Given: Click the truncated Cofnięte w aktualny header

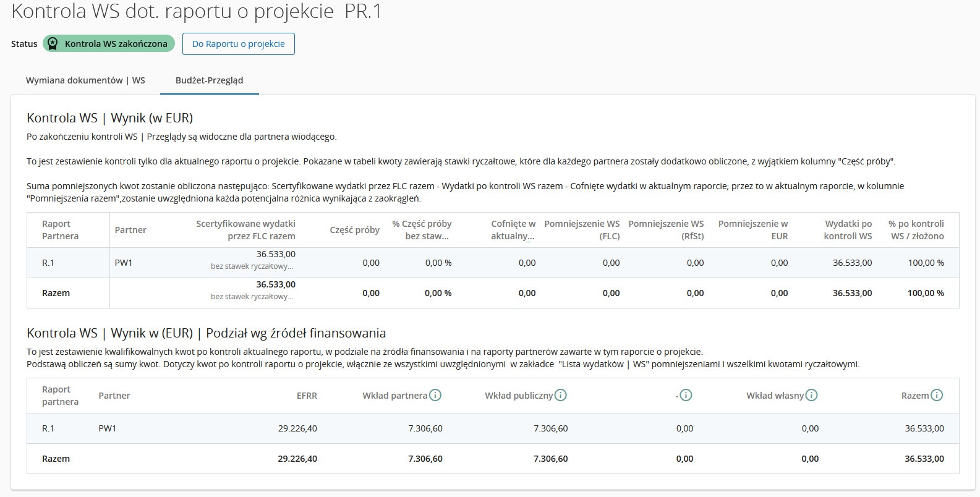Looking at the screenshot, I should pos(513,230).
